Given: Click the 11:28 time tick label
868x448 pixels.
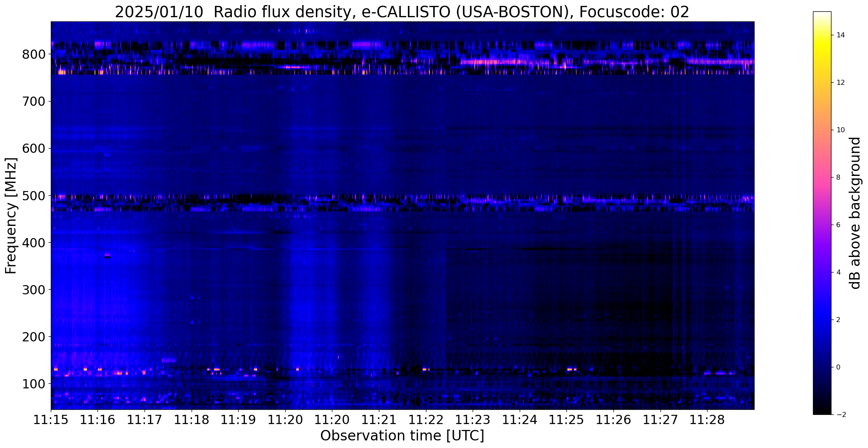Looking at the screenshot, I should [707, 420].
